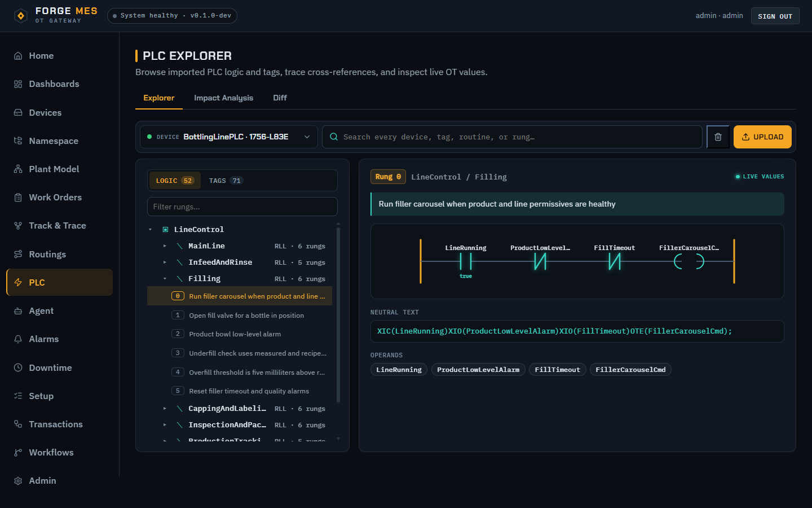Open the Namespace section

[x=59, y=141]
